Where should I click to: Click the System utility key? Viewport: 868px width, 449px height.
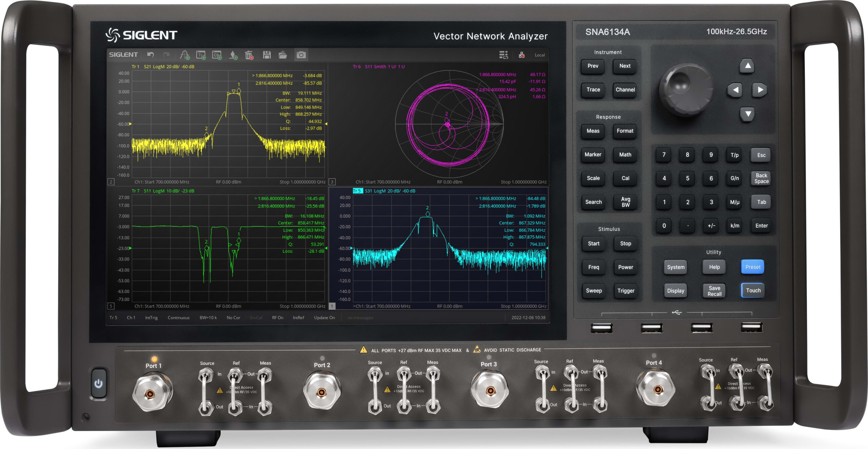click(x=675, y=267)
